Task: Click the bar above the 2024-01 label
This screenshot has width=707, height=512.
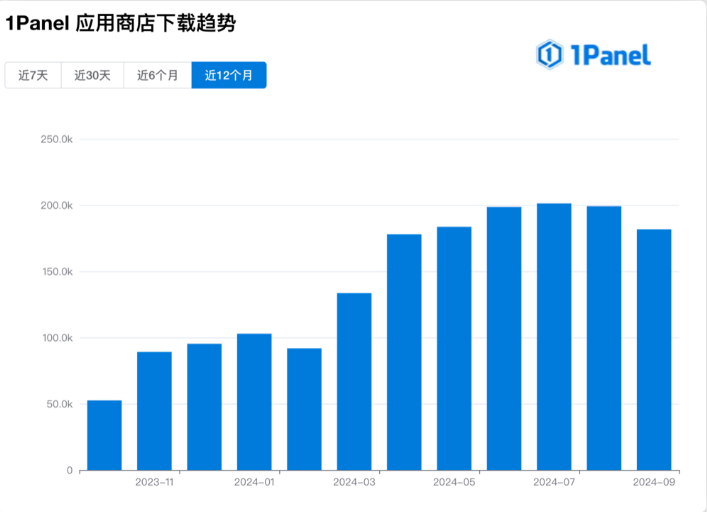Action: (x=254, y=402)
